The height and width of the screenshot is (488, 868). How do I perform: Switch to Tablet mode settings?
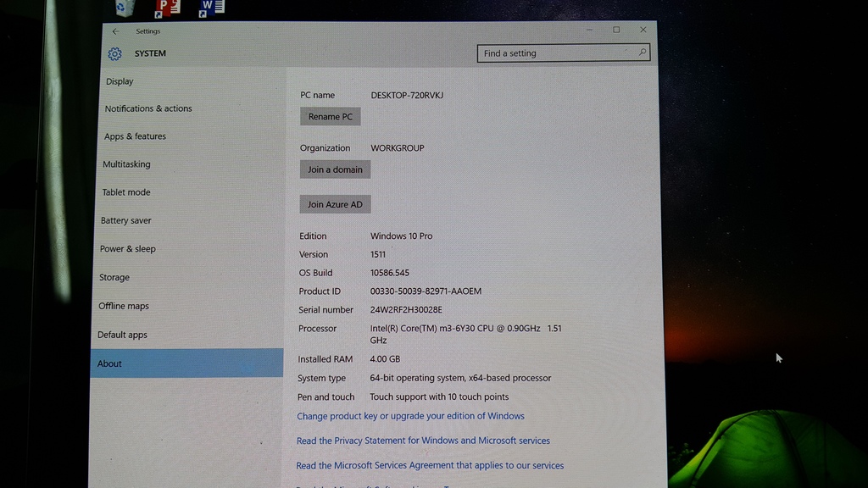coord(126,192)
